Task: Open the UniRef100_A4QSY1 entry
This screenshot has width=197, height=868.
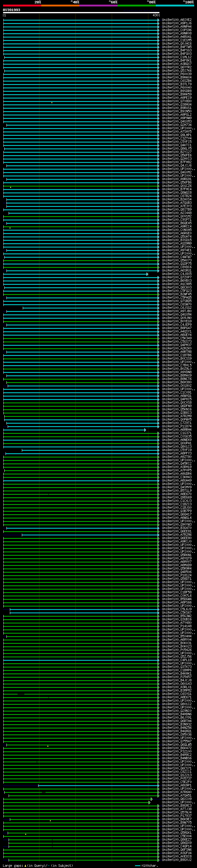Action: tap(176, 331)
